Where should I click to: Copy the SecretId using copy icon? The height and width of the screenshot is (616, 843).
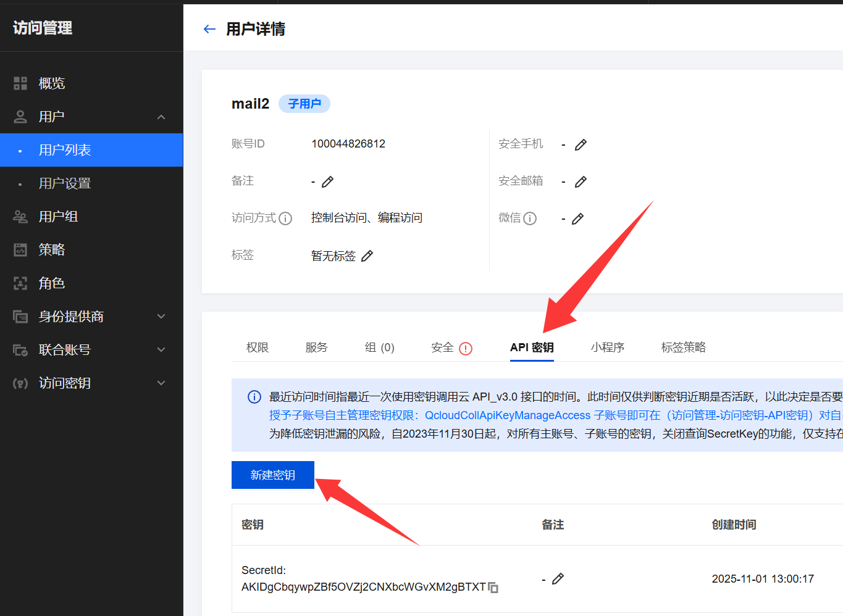click(x=493, y=587)
